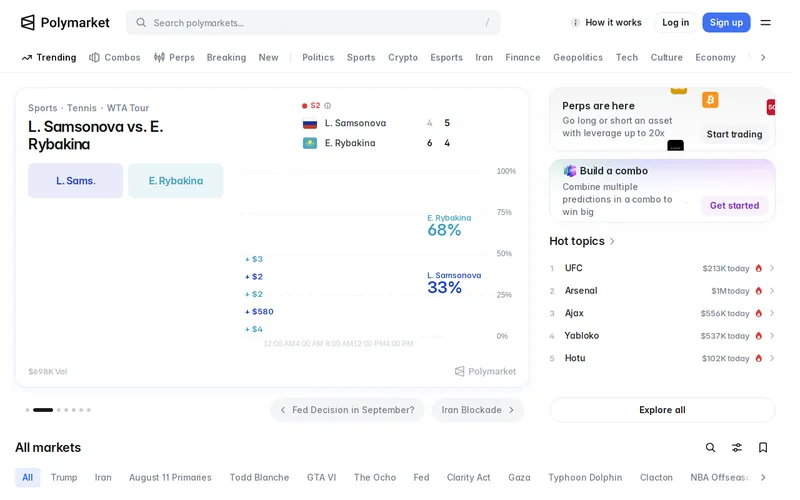Click the info icon next to S2
Viewport: 800px width, 500px height.
click(328, 106)
